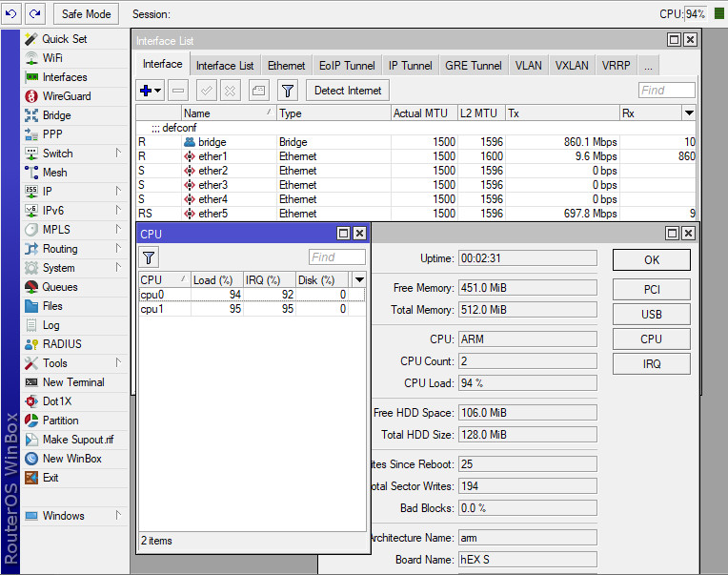
Task: Click the PCI button
Action: 652,289
